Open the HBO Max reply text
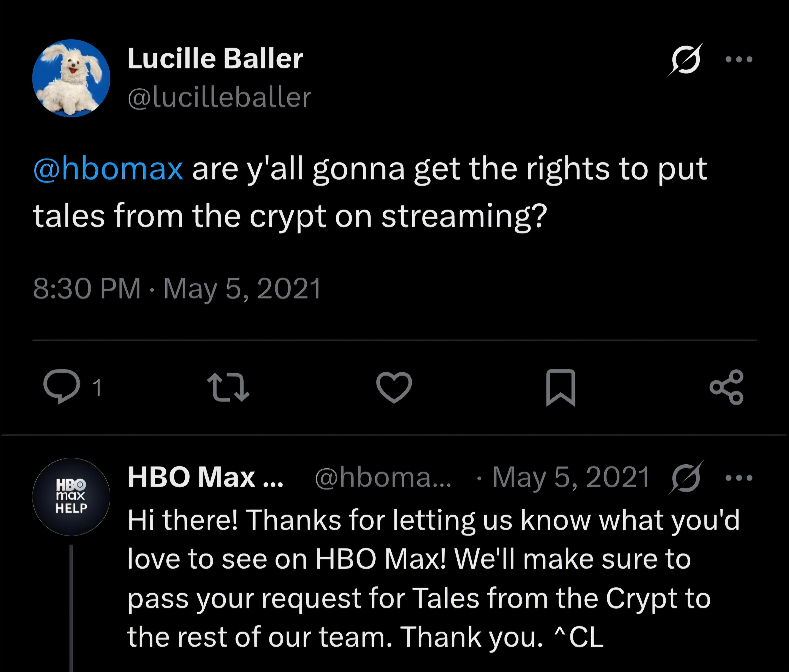Screen dimensions: 789x672 pos(419,579)
